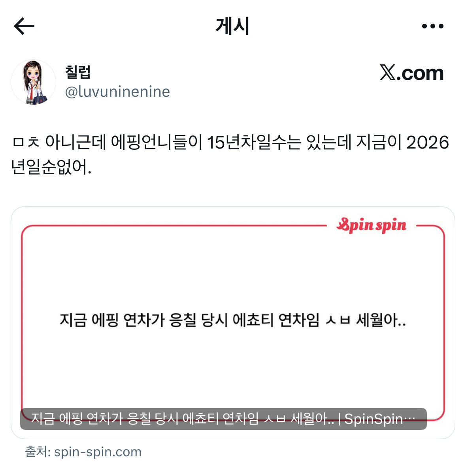Click the gray caption overlay on the card
Viewport: 466px width, 476px height.
[x=223, y=419]
